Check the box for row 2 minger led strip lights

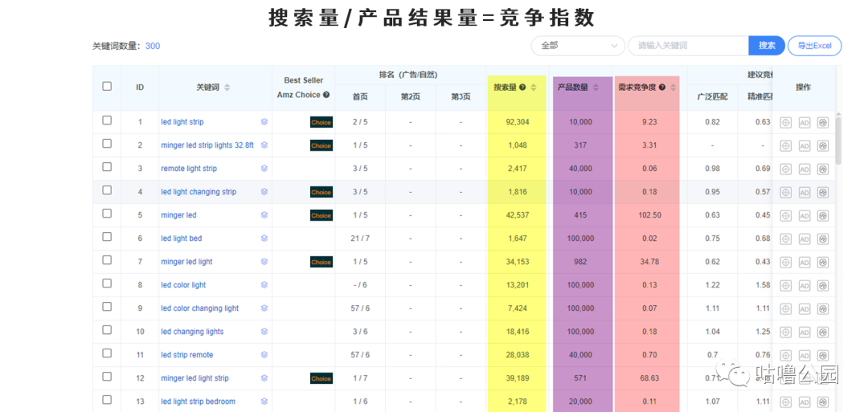pyautogui.click(x=107, y=144)
